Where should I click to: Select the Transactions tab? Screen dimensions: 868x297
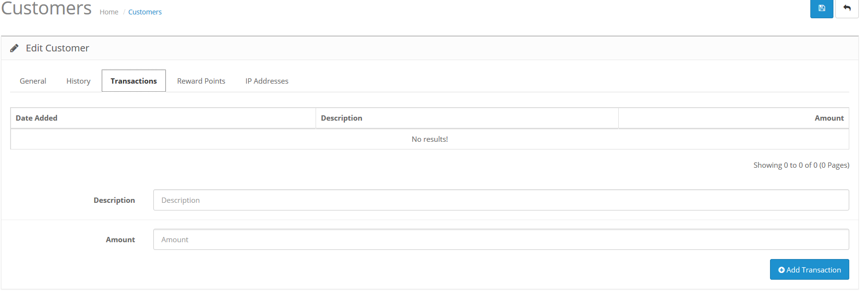(134, 81)
